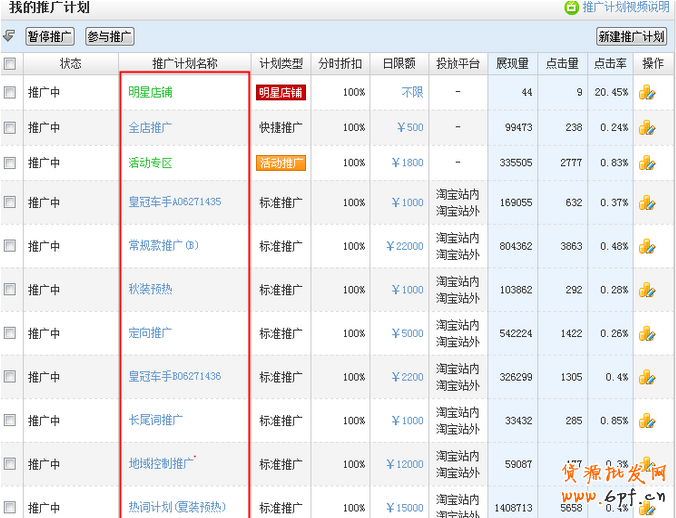
Task: Click the ￥12000 daily limit link
Action: tap(405, 464)
